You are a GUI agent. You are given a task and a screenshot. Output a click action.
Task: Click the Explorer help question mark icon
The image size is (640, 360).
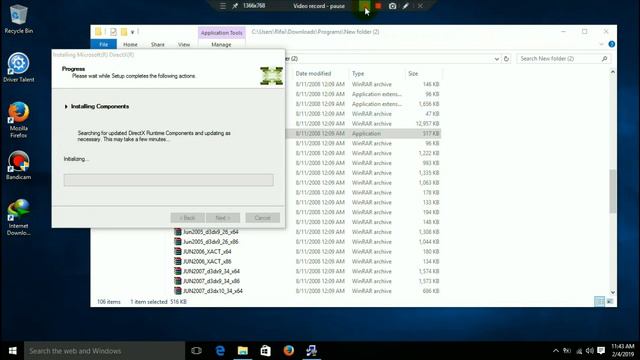point(611,44)
